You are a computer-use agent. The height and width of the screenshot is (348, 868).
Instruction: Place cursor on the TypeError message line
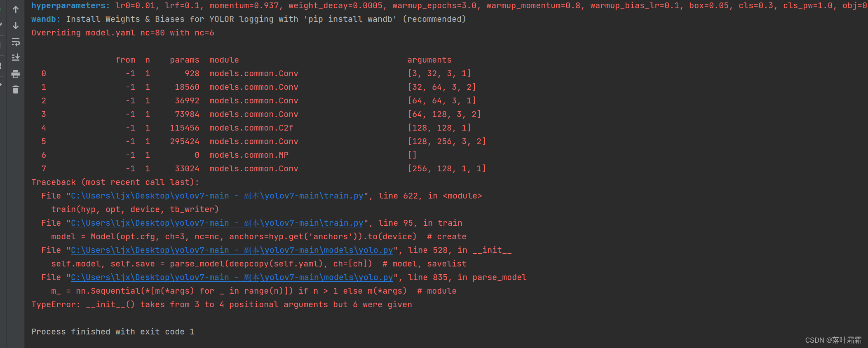(221, 304)
